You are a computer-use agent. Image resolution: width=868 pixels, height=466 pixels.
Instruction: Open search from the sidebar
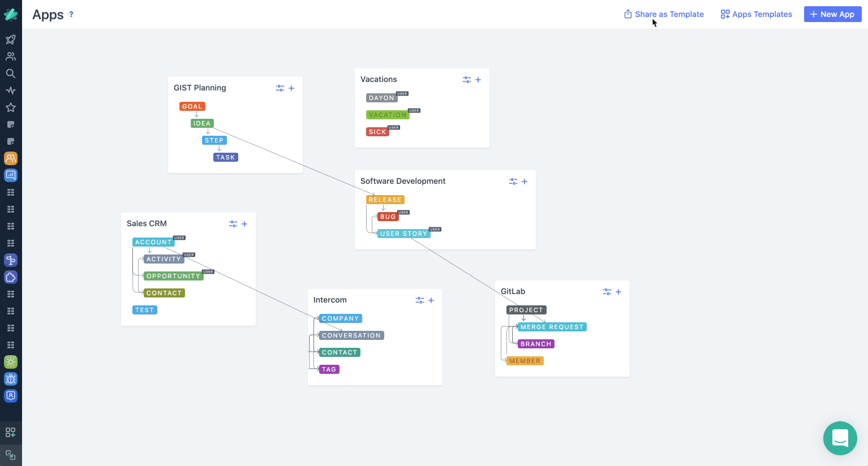[10, 73]
